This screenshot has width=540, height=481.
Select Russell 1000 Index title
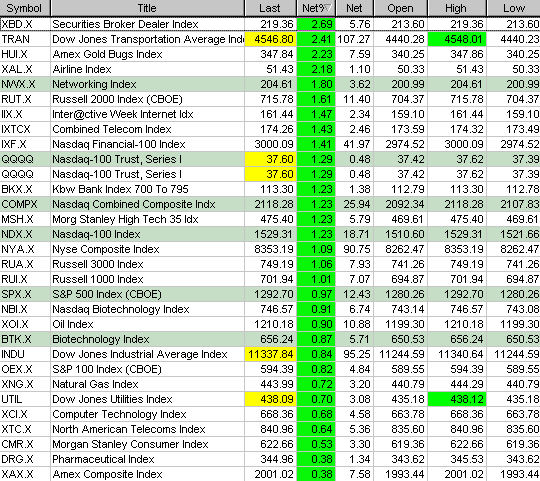pos(98,279)
